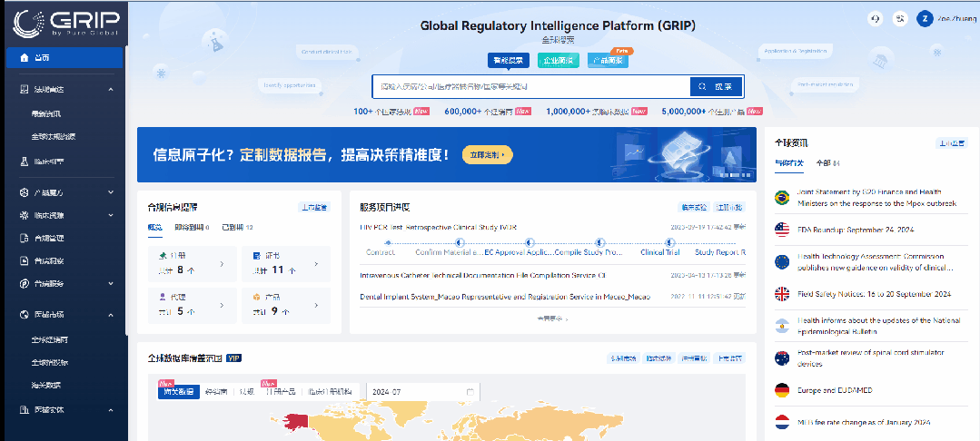Click the Clinical Trial step on the progress timeline
The width and height of the screenshot is (980, 441).
pos(659,252)
